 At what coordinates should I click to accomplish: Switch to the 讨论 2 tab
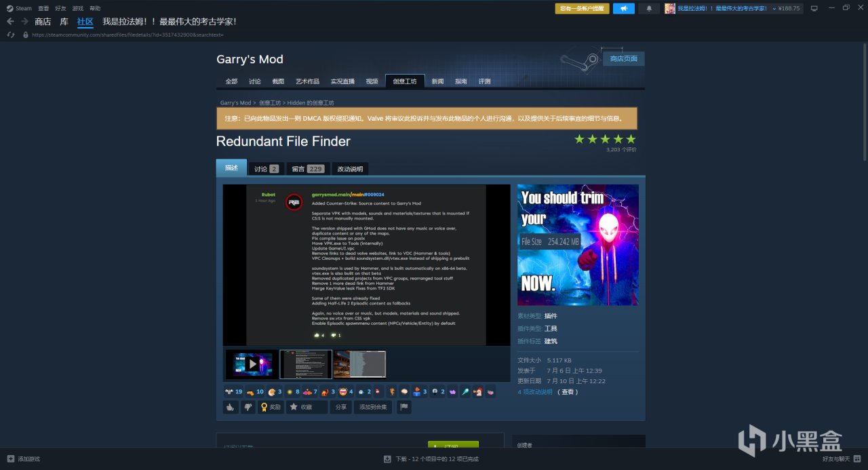pyautogui.click(x=267, y=169)
